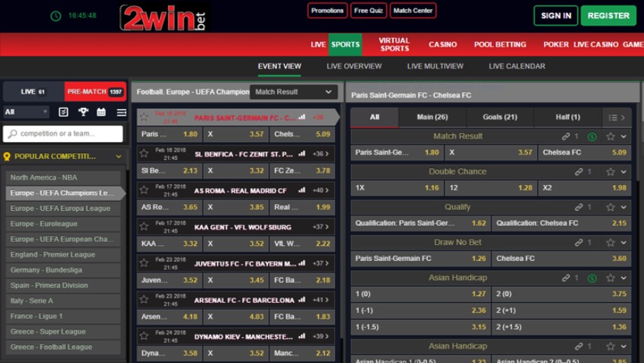
Task: Expand +36 markets for SL Benfica match
Action: [x=320, y=154]
